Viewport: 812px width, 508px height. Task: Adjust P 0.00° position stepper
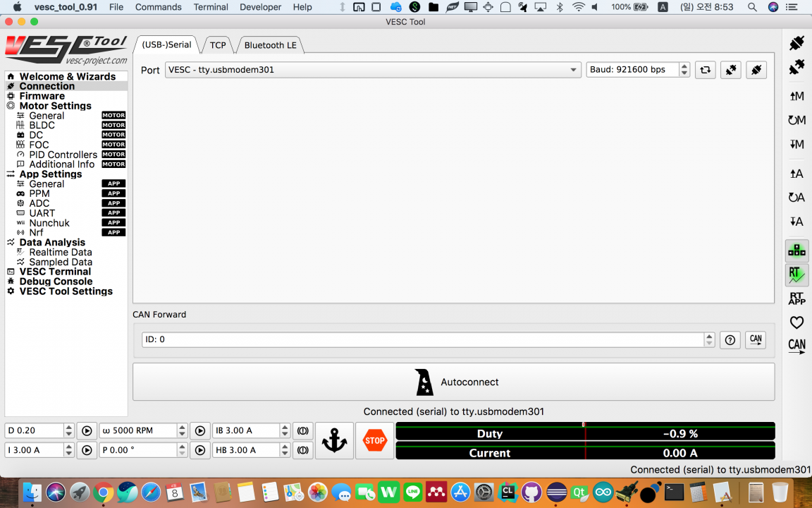coord(182,450)
